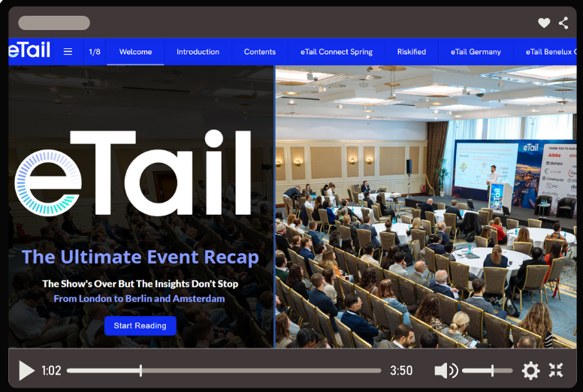Click the eTail logo in navbar
This screenshot has width=583, height=392.
[29, 51]
